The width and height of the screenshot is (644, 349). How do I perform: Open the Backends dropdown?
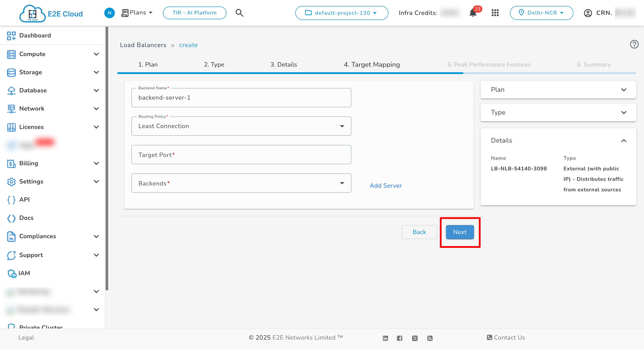241,183
